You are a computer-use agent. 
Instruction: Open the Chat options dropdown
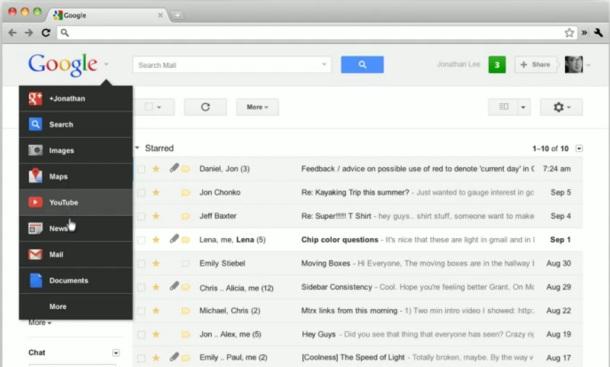(x=116, y=353)
